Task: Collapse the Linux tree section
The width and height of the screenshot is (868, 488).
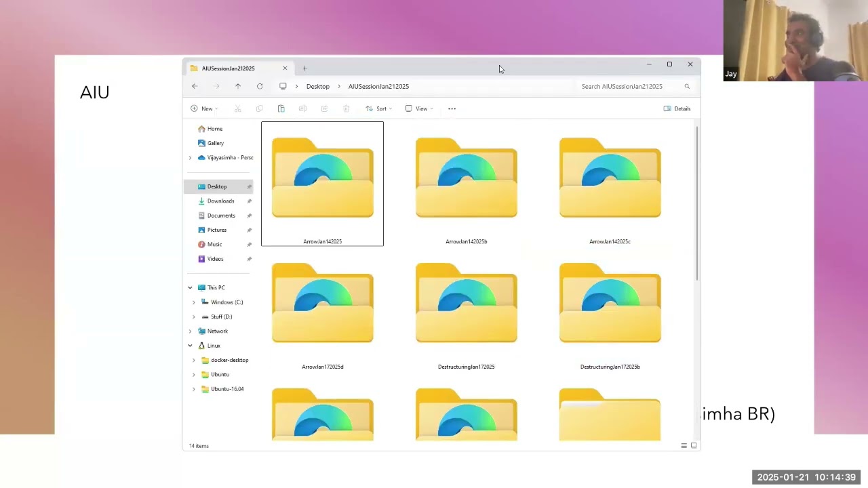Action: point(190,346)
